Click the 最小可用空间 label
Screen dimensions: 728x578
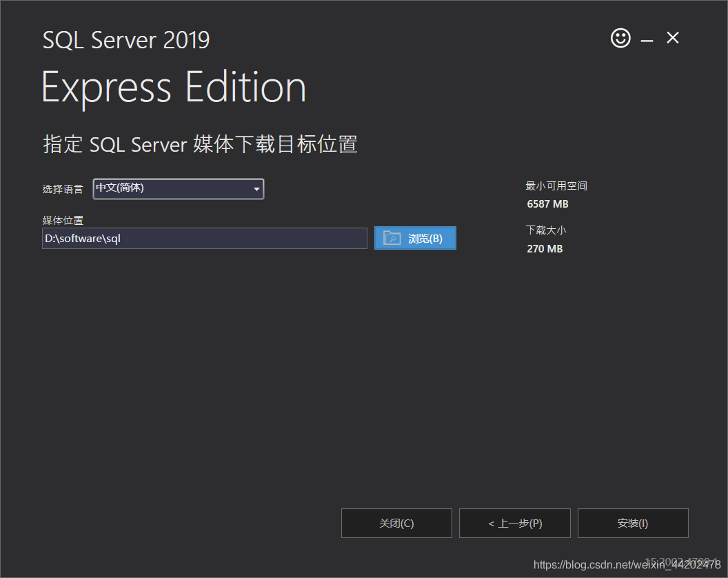tap(556, 186)
